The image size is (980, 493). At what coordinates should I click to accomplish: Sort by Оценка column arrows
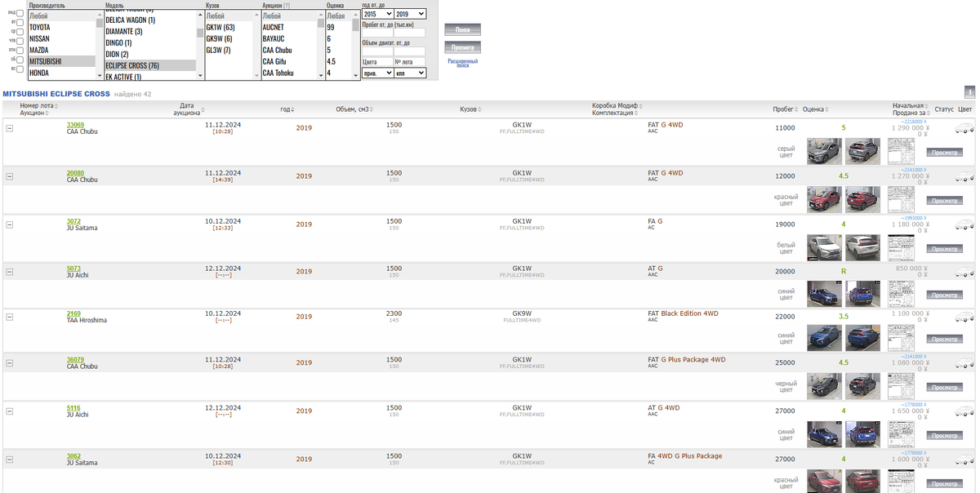click(x=828, y=109)
